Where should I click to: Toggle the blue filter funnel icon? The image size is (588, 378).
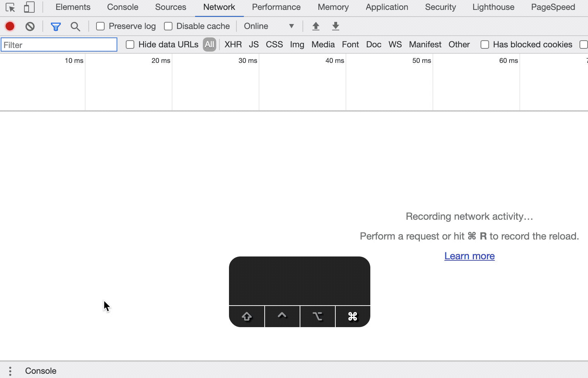click(x=55, y=26)
